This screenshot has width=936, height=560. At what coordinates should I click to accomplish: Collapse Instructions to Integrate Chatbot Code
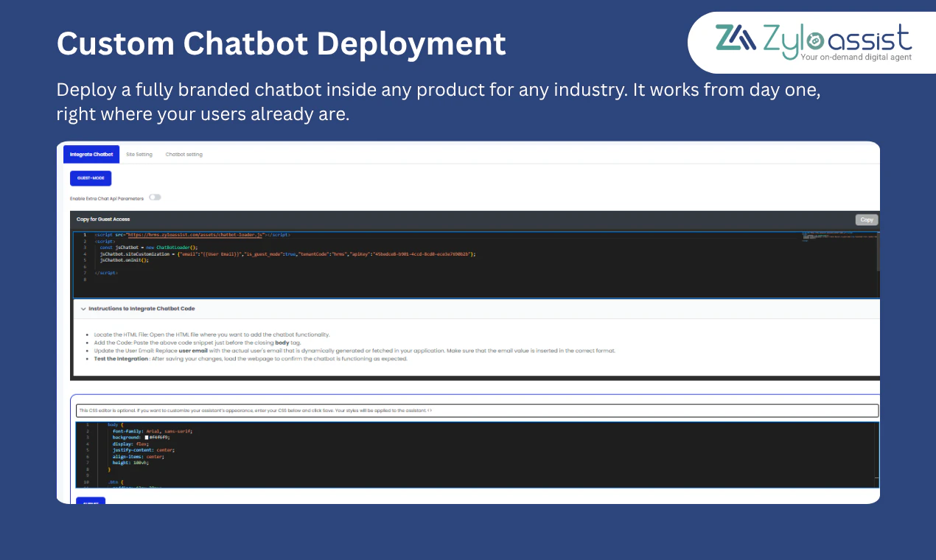click(83, 309)
